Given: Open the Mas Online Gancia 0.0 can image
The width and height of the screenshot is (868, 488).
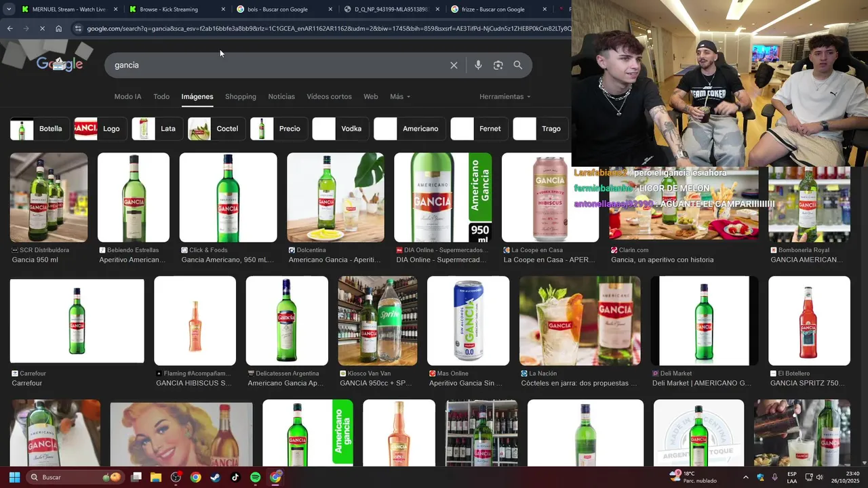Looking at the screenshot, I should (x=468, y=321).
